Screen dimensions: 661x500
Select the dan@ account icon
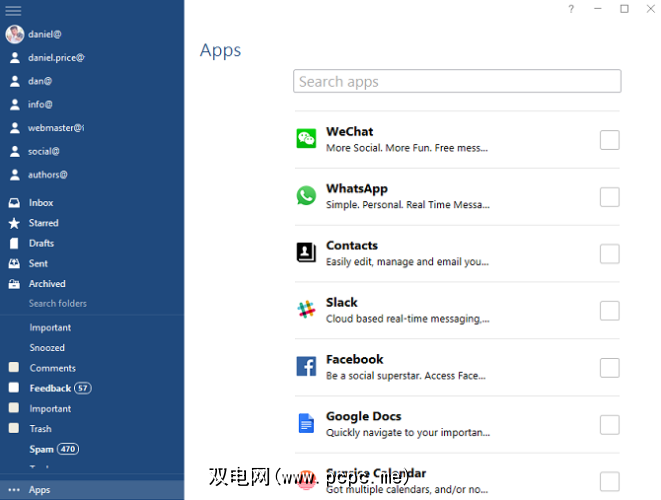pyautogui.click(x=15, y=81)
